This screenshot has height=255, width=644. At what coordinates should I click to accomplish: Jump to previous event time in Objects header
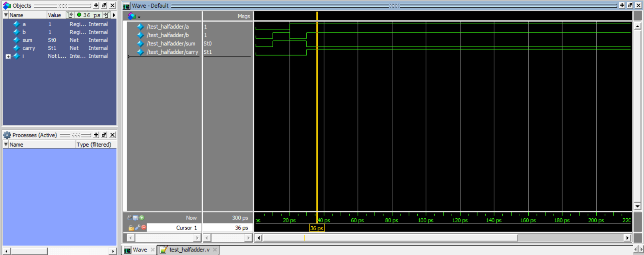(x=70, y=15)
